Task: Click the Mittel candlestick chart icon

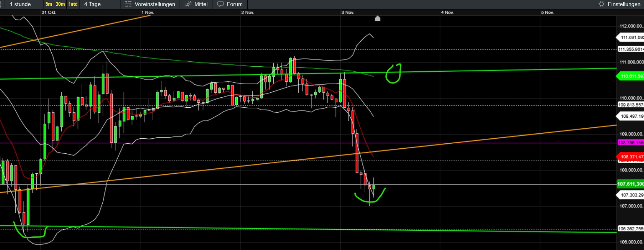Action: click(188, 4)
